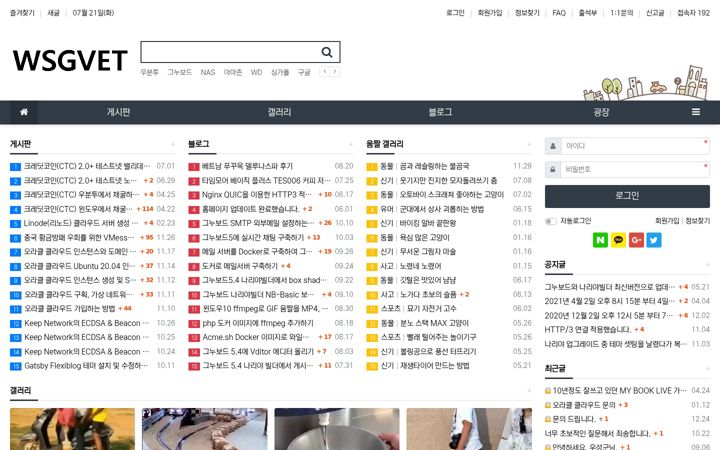720x450 pixels.
Task: Click 즐겨찾기 in top left
Action: 22,13
